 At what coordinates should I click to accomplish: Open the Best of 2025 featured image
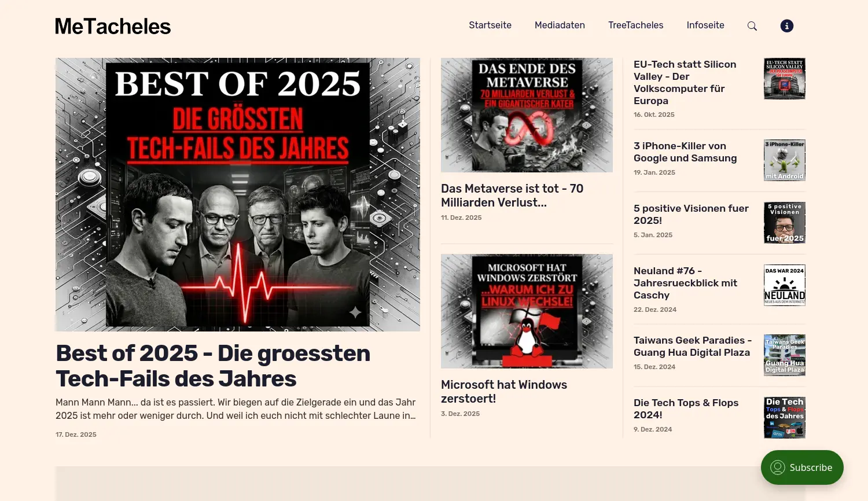coord(238,194)
